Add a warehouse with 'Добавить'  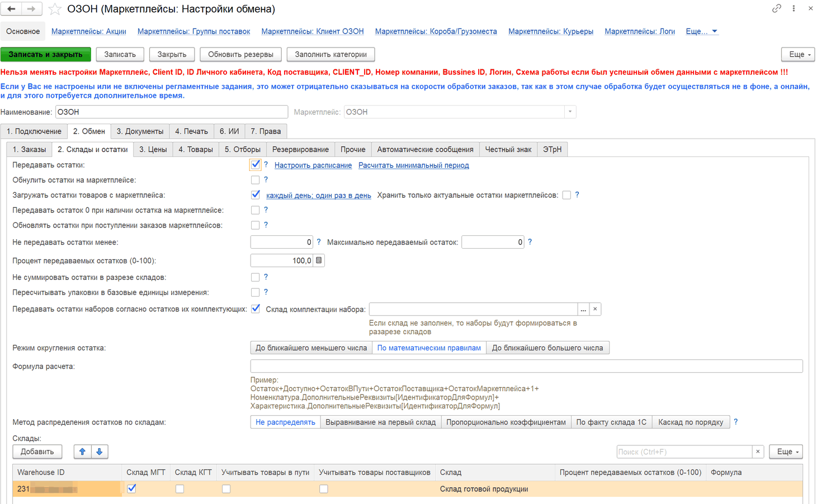(37, 451)
